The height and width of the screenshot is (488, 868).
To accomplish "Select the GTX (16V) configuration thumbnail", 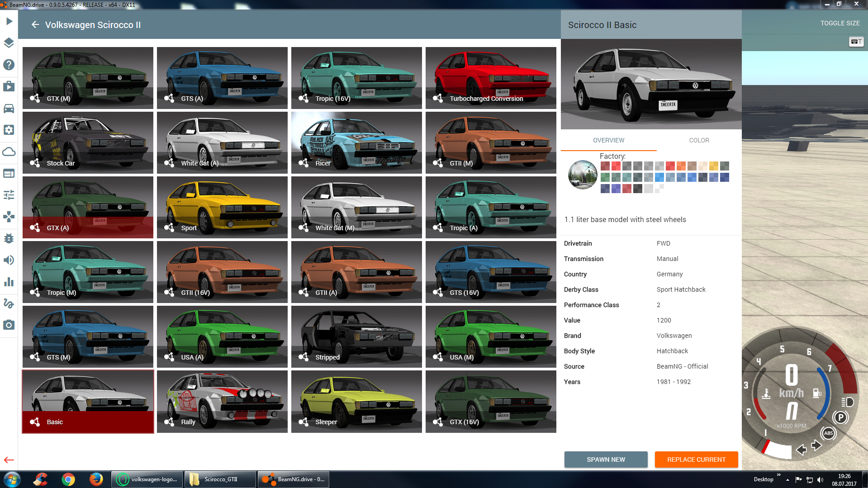I will [x=491, y=402].
